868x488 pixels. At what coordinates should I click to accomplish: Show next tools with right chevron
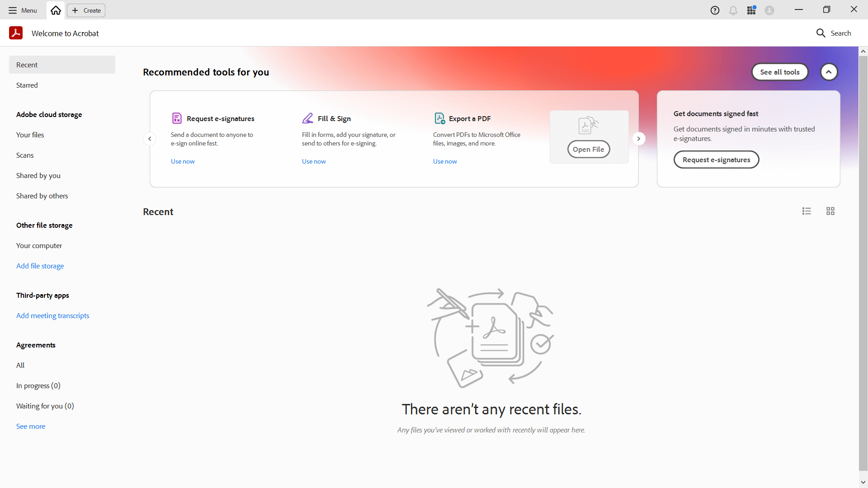(639, 139)
